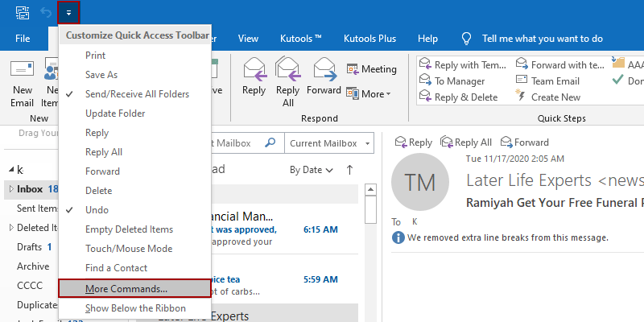Open the Customize Quick Access Toolbar arrow

pos(68,13)
